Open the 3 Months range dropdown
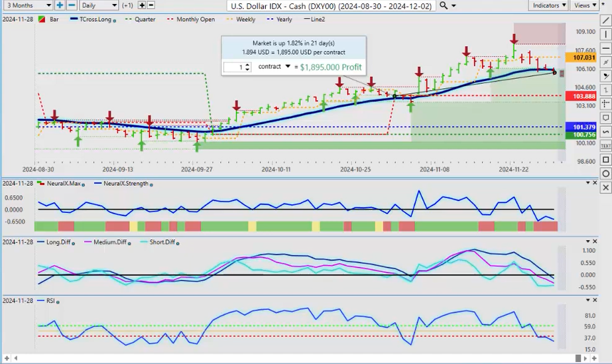This screenshot has height=364, width=612. click(x=27, y=5)
